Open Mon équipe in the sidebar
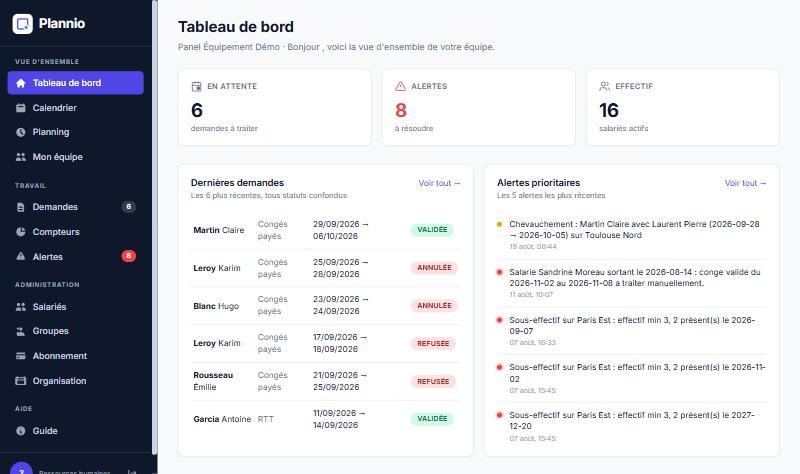The image size is (800, 474). [76, 157]
